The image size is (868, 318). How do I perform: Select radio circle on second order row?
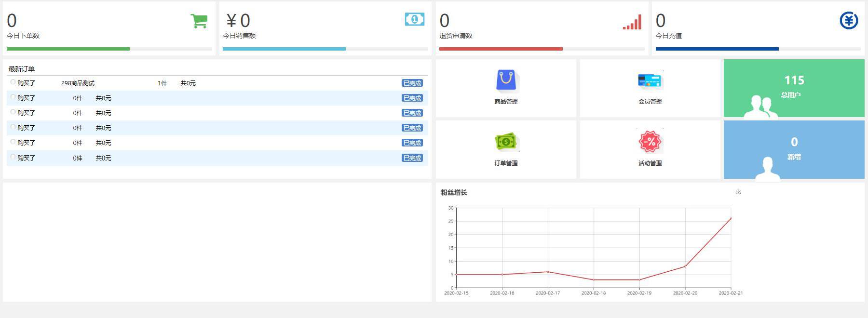coord(13,97)
